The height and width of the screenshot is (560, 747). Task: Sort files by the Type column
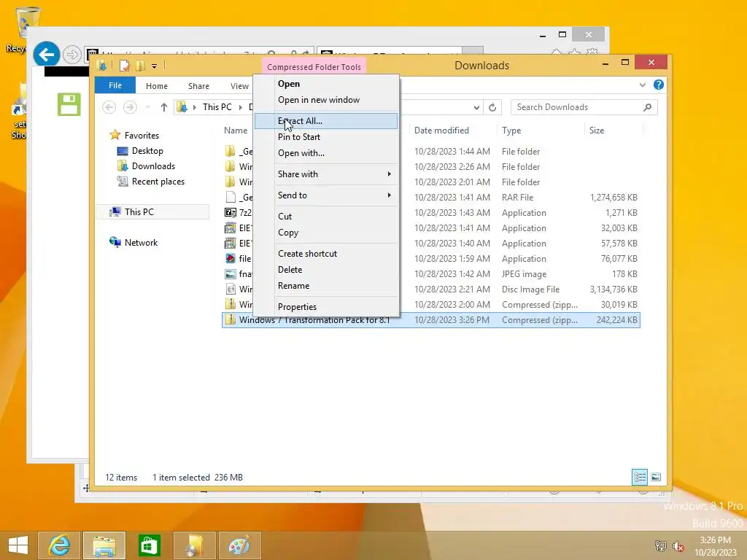[511, 131]
